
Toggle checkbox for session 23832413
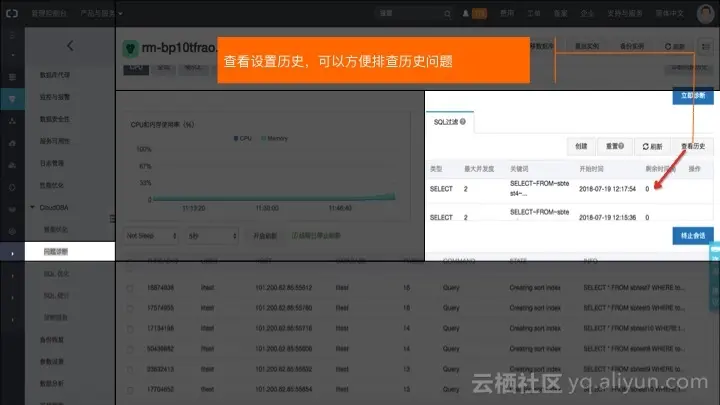[130, 370]
